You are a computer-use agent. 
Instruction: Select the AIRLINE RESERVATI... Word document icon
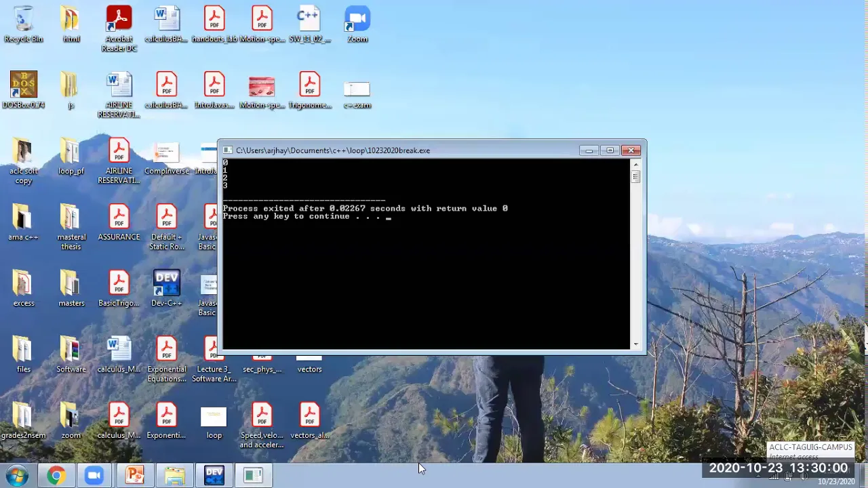[x=119, y=95]
